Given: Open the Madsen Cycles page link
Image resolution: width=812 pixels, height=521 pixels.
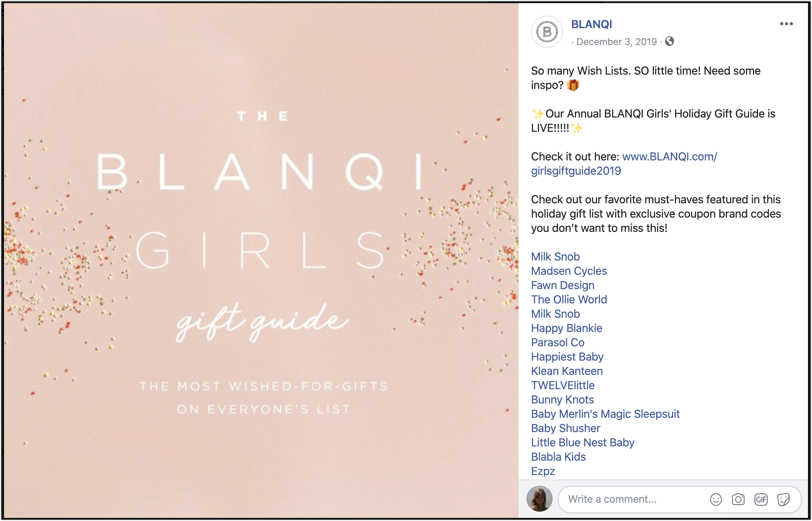Looking at the screenshot, I should [x=569, y=271].
